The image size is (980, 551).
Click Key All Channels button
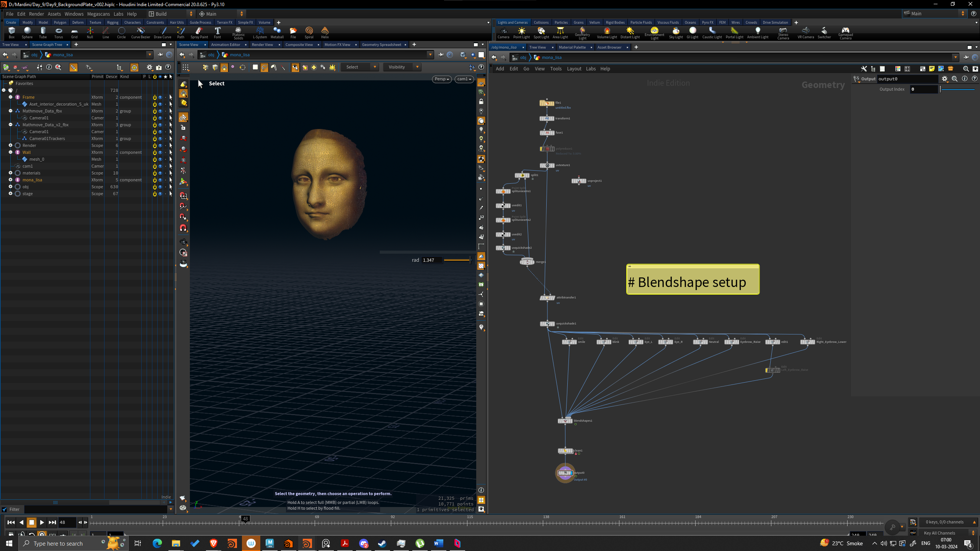pos(944,533)
